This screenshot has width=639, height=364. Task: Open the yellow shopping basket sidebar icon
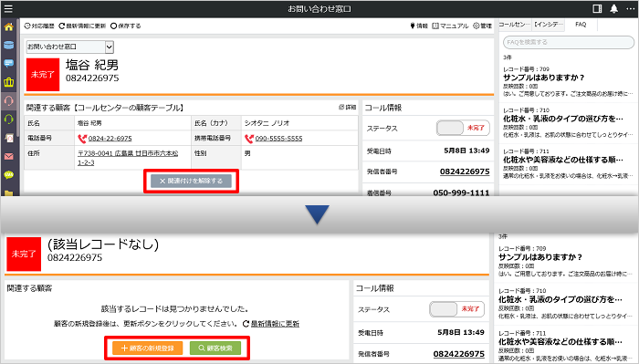coord(8,82)
